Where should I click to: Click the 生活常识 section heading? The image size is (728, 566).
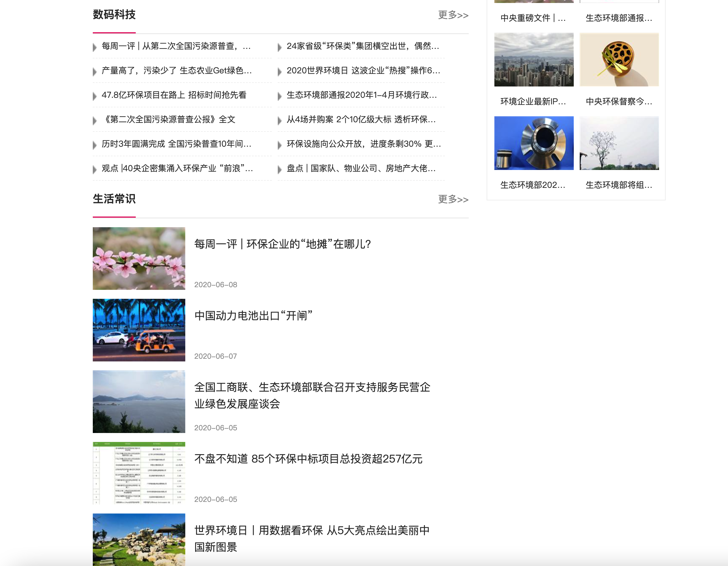click(114, 199)
